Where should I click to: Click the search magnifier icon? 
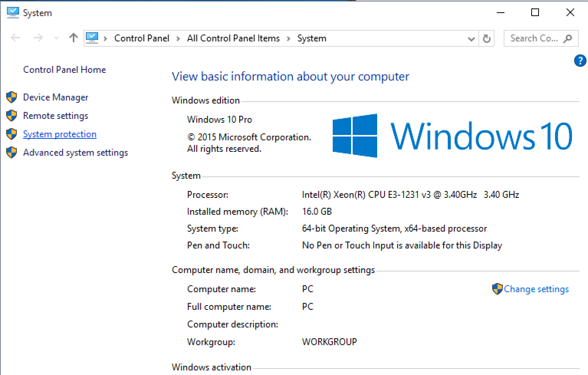click(x=568, y=38)
